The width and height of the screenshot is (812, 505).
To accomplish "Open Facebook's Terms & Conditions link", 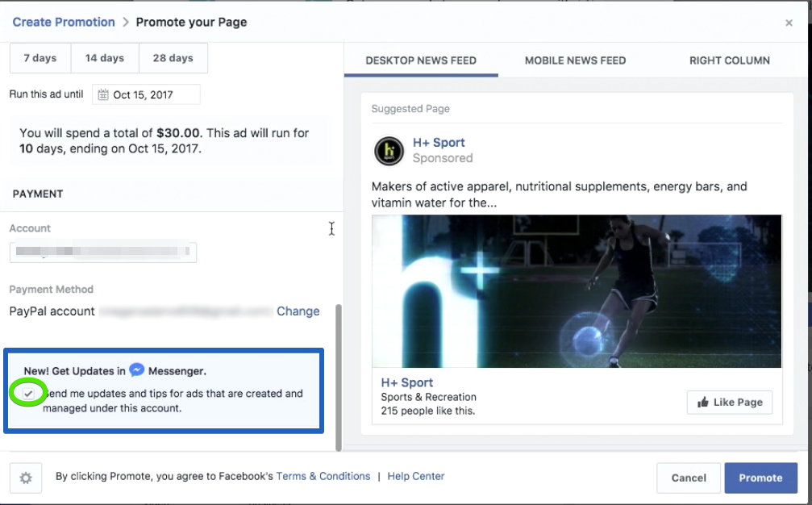I will (x=323, y=476).
